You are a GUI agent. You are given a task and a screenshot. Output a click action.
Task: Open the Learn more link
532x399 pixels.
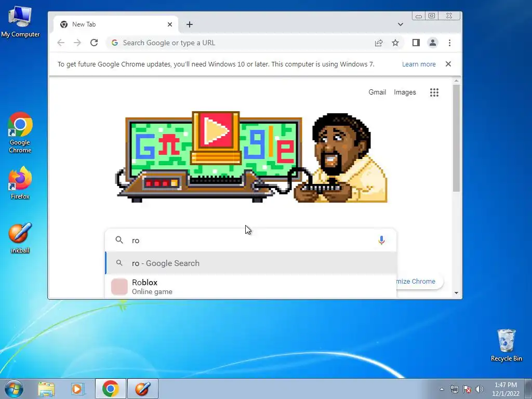(x=419, y=64)
